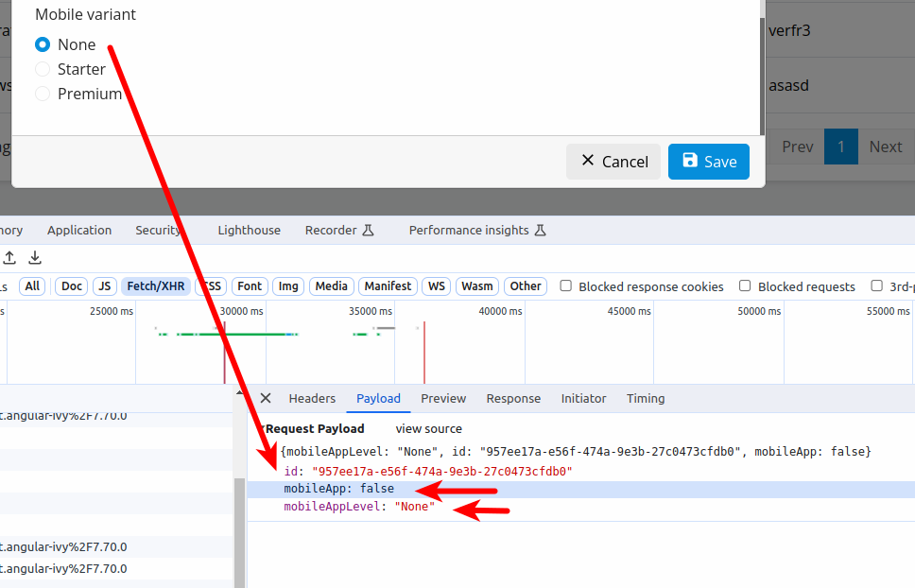The height and width of the screenshot is (588, 915).
Task: Collapse the Request Payload section
Action: click(262, 429)
